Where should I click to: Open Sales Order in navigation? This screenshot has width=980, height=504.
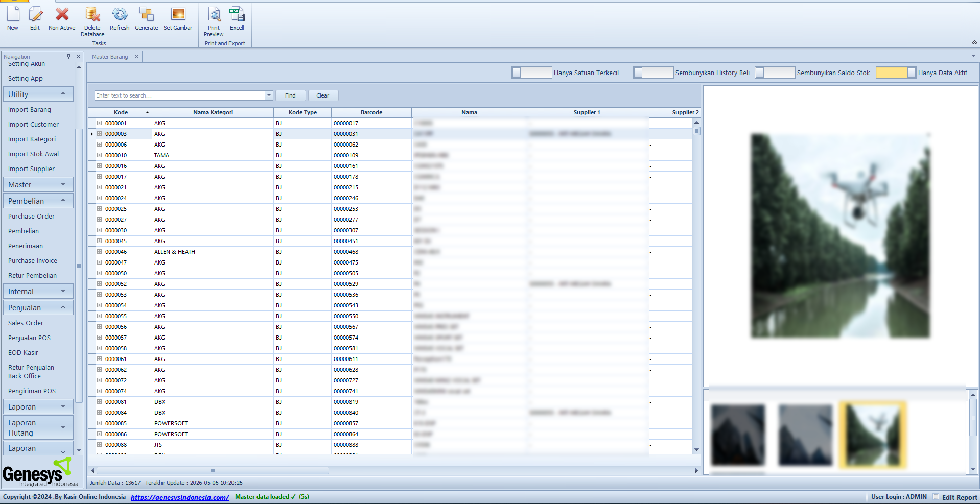(x=26, y=323)
